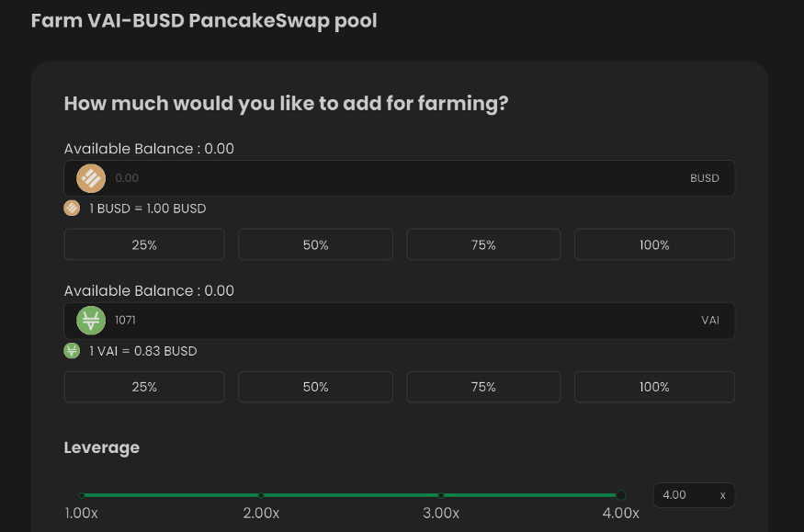804x532 pixels.
Task: Pick 50% of VAI balance
Action: [315, 387]
